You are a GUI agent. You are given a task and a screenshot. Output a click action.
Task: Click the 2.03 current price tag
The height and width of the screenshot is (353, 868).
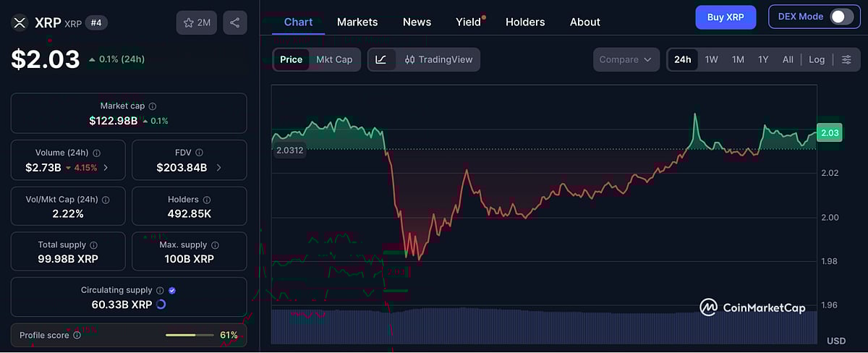(x=829, y=132)
